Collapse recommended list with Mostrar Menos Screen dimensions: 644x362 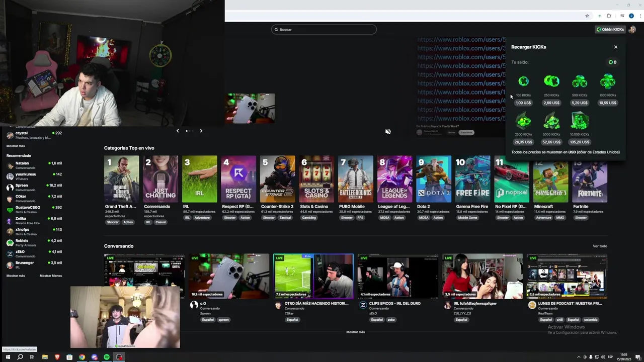(51, 276)
